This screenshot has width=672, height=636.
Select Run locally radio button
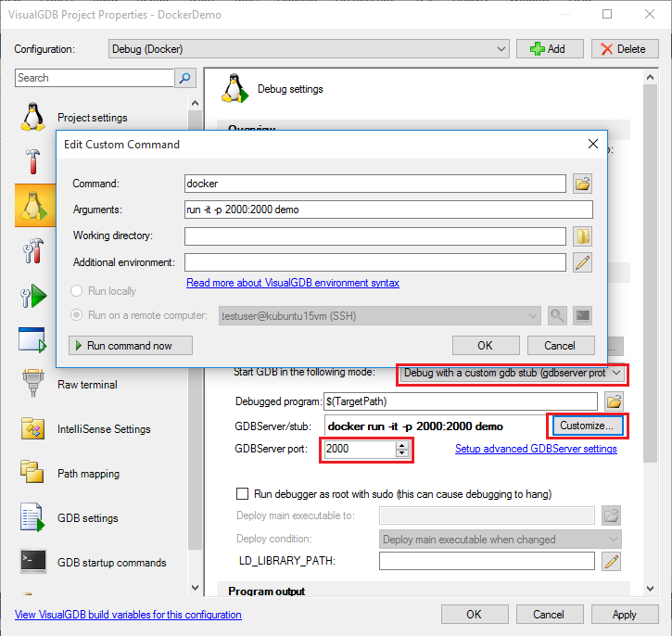coord(76,291)
